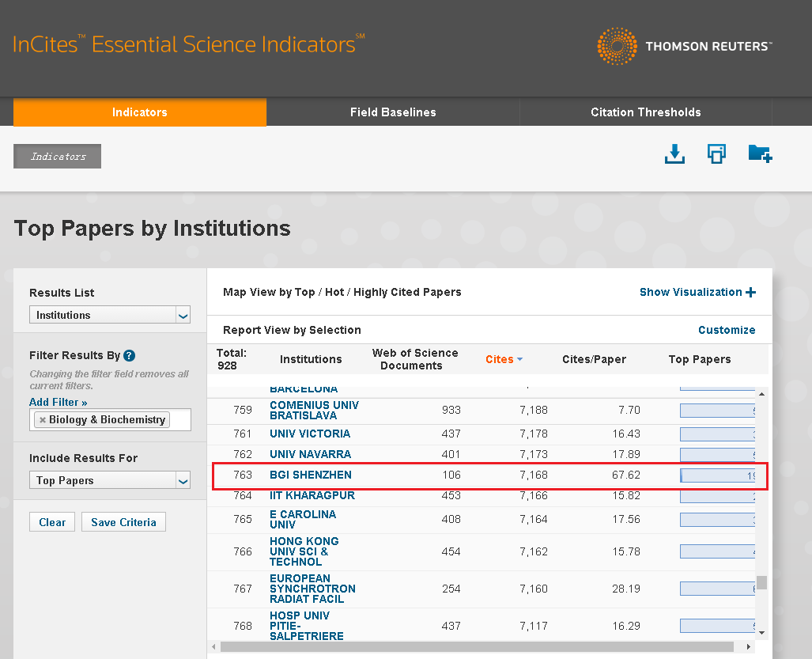Click the vertical scrollbar up arrow
Screen dimensions: 812x659
click(761, 394)
